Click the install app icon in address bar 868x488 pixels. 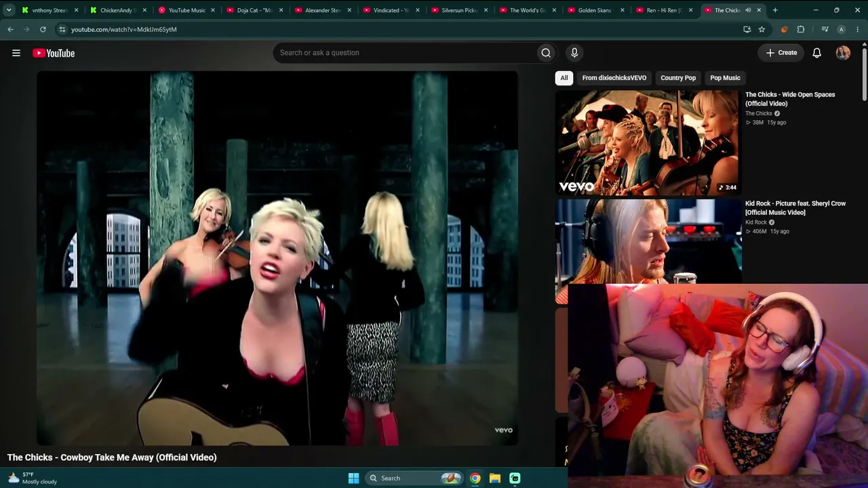[747, 29]
